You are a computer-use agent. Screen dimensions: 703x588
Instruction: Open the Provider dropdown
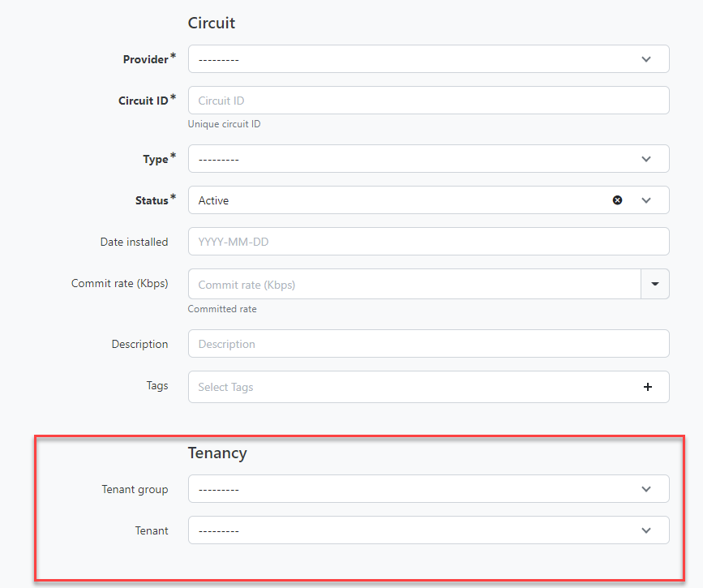coord(429,58)
